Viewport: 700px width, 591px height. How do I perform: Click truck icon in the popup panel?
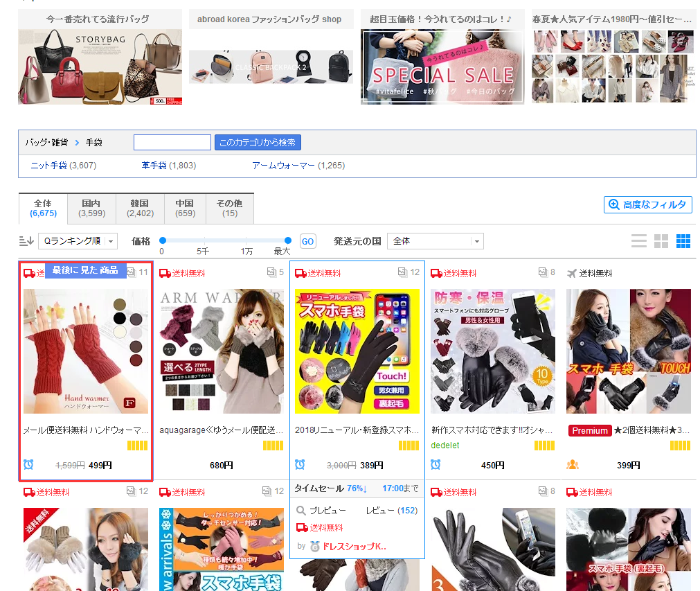pos(303,527)
